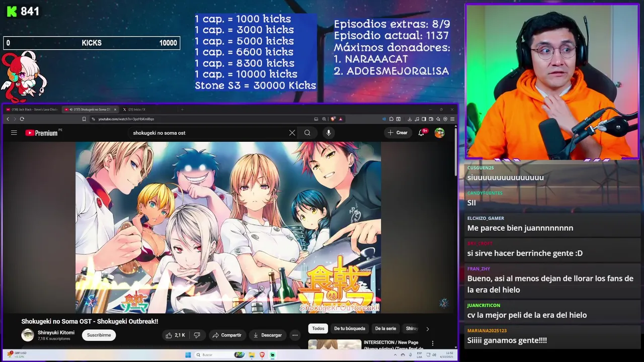Select the De tu búsqueda filter chip

tap(350, 329)
